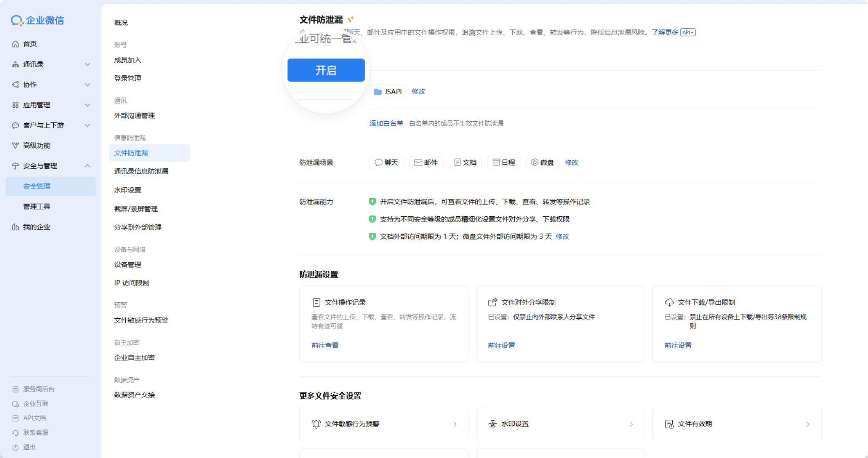Open the API dropdown next to 了解更多
The height and width of the screenshot is (458, 868).
687,32
